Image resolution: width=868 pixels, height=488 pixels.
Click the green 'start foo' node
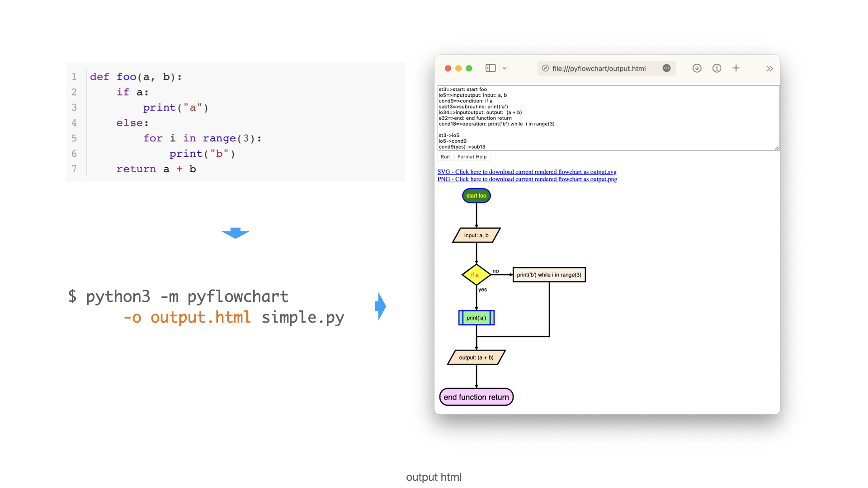coord(476,196)
